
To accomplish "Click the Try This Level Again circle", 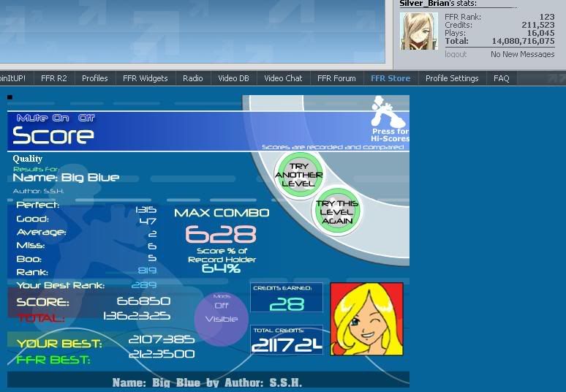I will pos(337,212).
